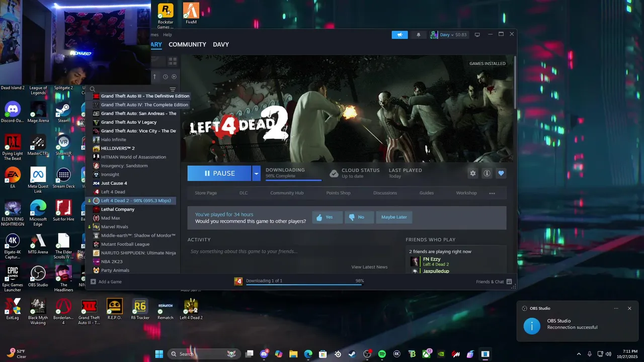This screenshot has width=644, height=362.
Task: Open the Davy account wallet dropdown
Action: click(x=448, y=35)
